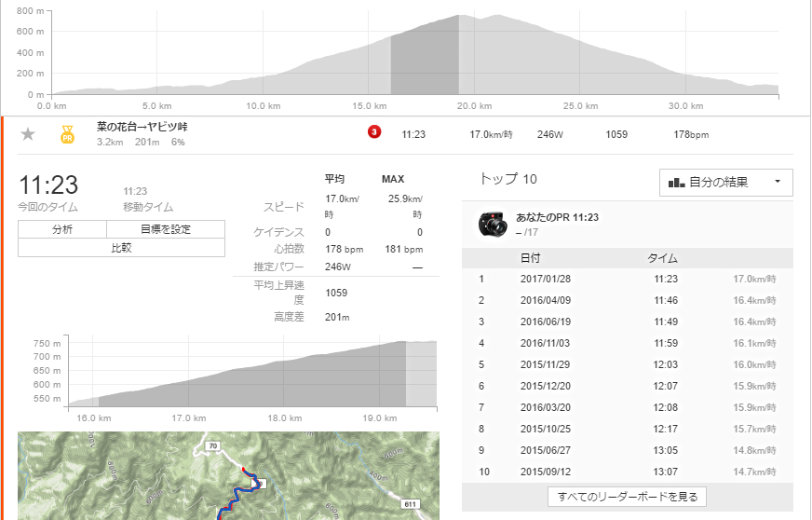Click the 181 bpm max heart rate value
812x520 pixels.
pyautogui.click(x=404, y=249)
